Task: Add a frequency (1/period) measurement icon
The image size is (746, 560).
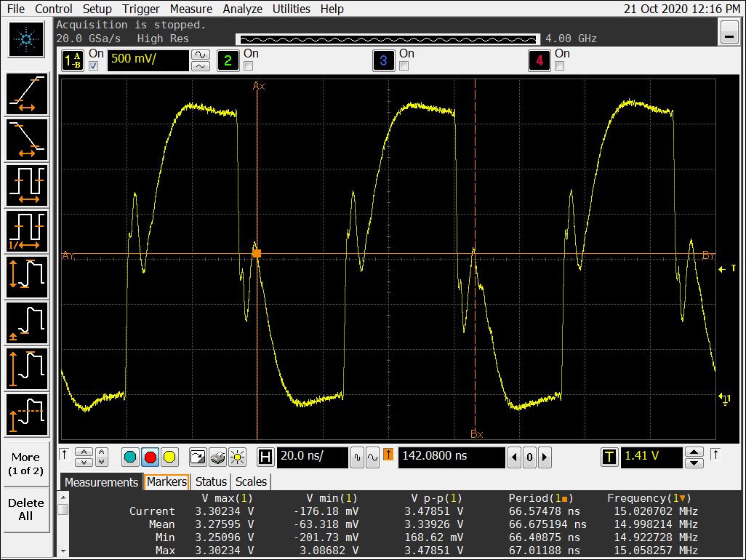Action: (x=27, y=232)
